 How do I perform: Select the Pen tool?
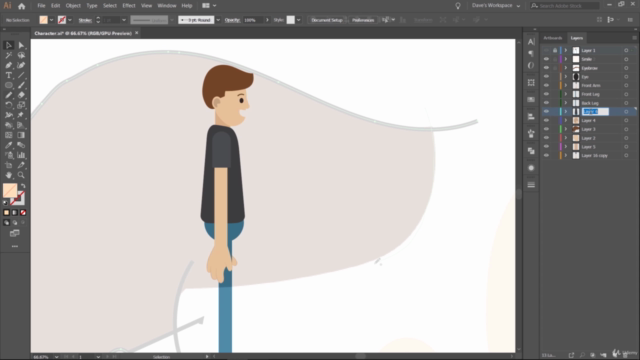click(x=9, y=65)
